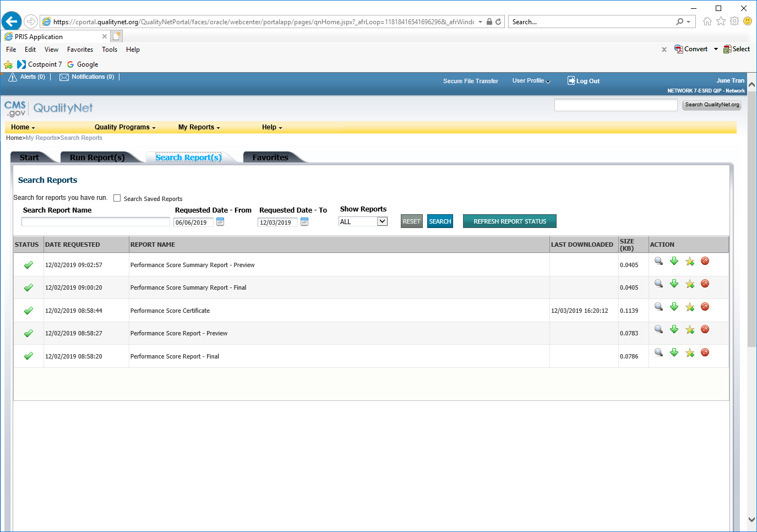Delete Performance Score Summary Report - Preview

[x=705, y=261]
